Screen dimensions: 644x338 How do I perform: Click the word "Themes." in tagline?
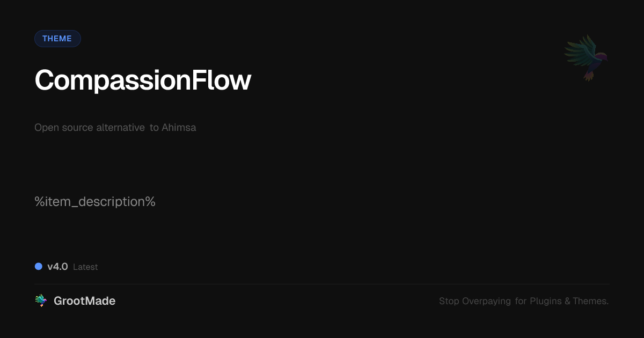(x=590, y=302)
